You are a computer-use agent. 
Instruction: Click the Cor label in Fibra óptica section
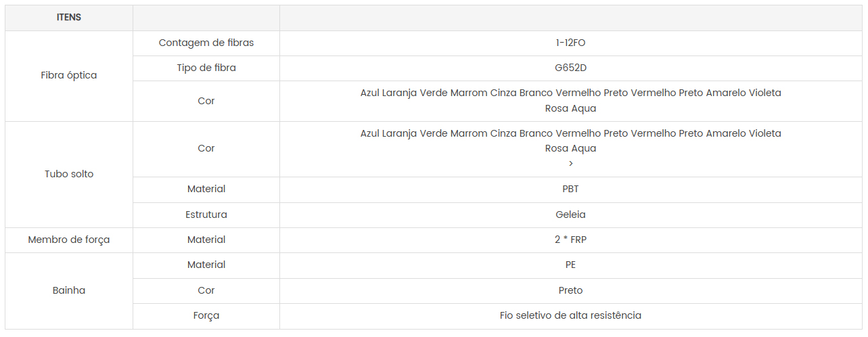[x=206, y=101]
